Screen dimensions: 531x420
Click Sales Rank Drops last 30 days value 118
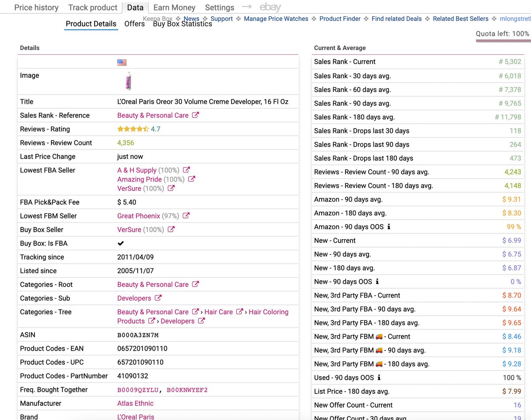click(x=516, y=131)
